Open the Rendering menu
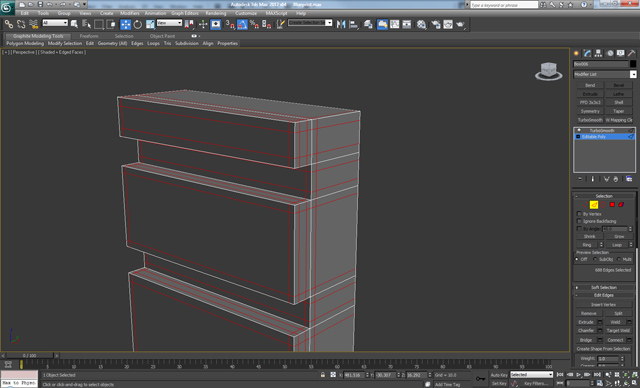Image resolution: width=640 pixels, height=388 pixels. click(216, 13)
